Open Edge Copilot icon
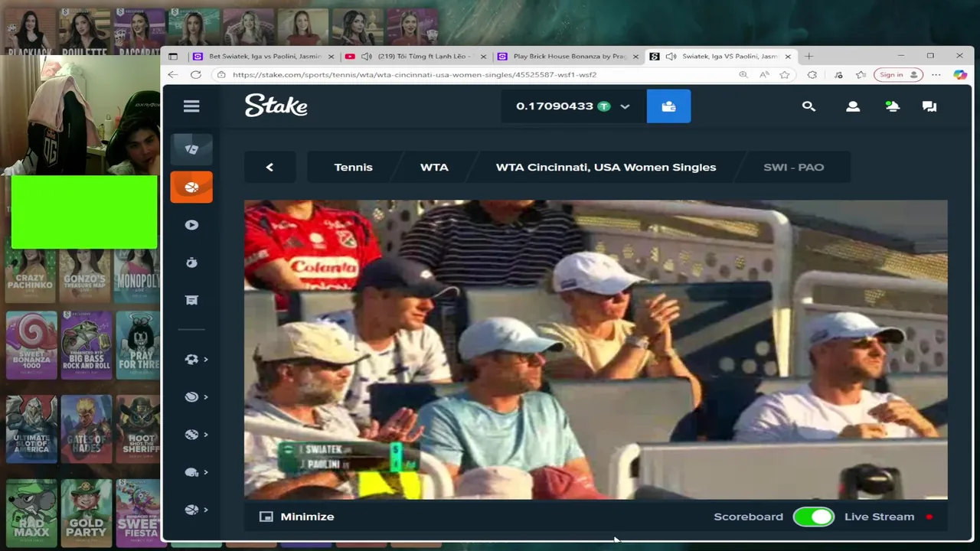The width and height of the screenshot is (980, 551). [x=960, y=74]
